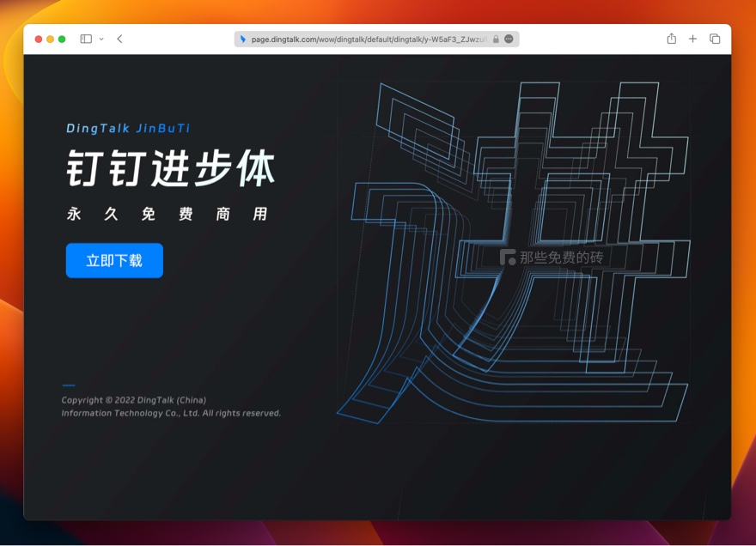Click the 'DingTalk JinBuTi' heading
The width and height of the screenshot is (756, 546).
(130, 128)
